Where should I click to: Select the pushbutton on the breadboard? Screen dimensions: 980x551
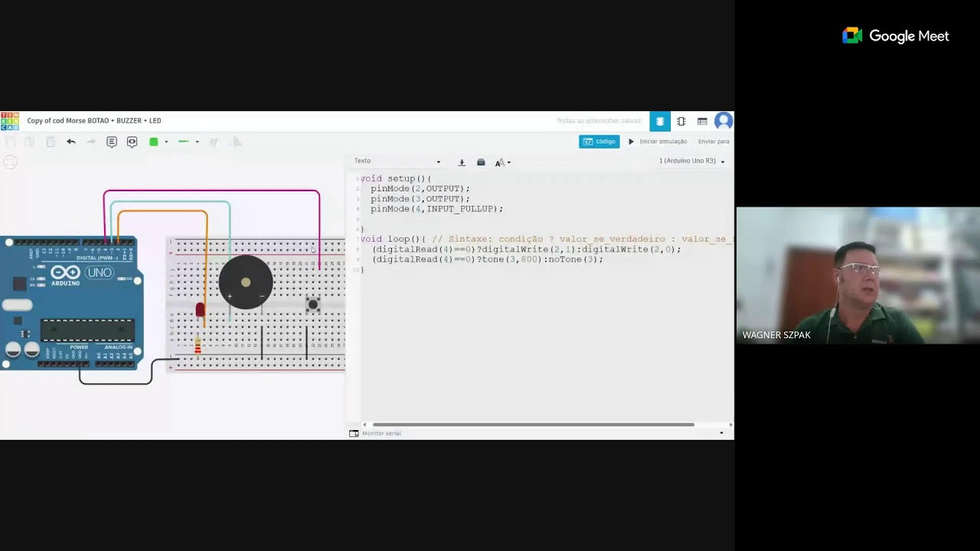click(313, 305)
